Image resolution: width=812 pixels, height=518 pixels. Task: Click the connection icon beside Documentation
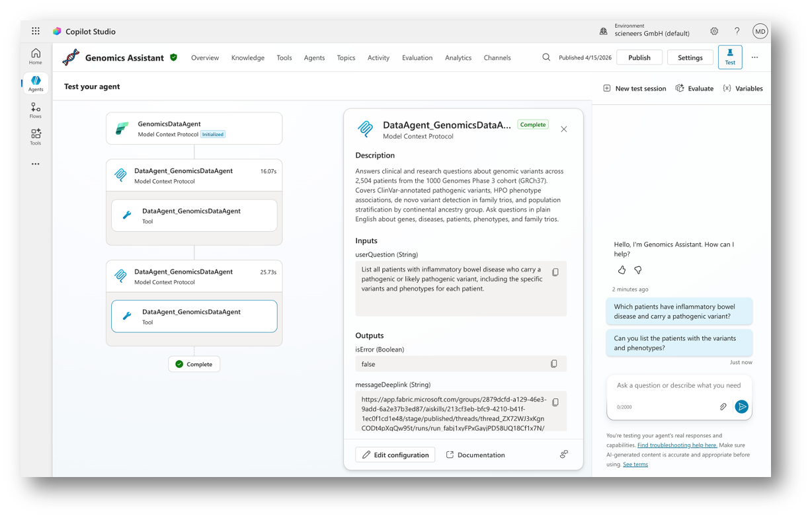click(x=564, y=455)
